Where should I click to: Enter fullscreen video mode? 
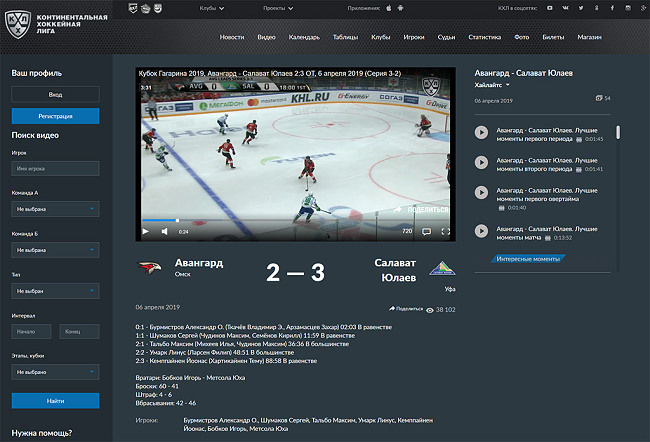(446, 231)
